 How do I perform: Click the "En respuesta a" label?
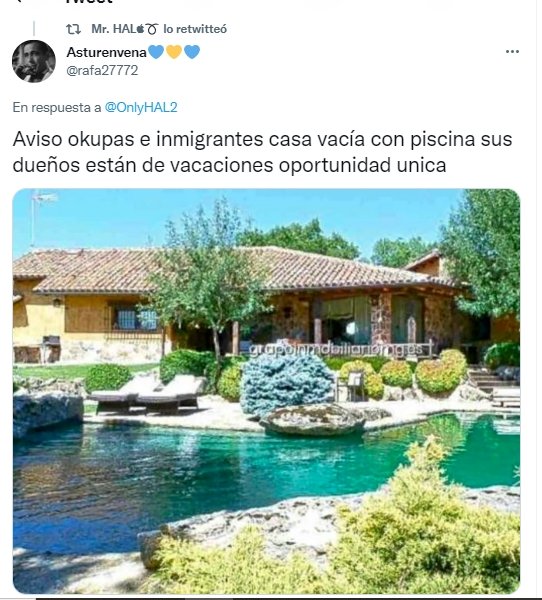point(57,108)
